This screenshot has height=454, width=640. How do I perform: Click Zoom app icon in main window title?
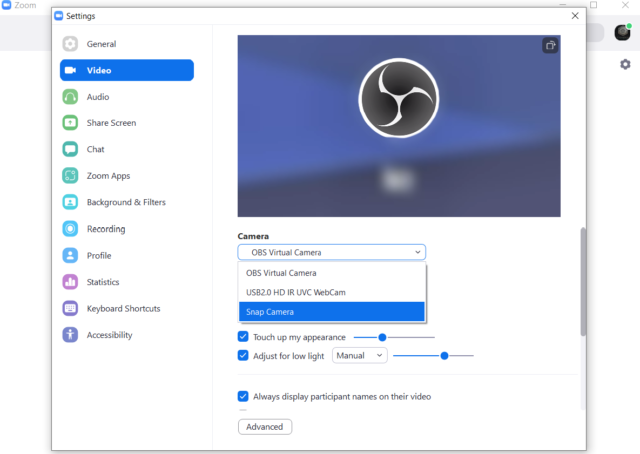coord(7,5)
